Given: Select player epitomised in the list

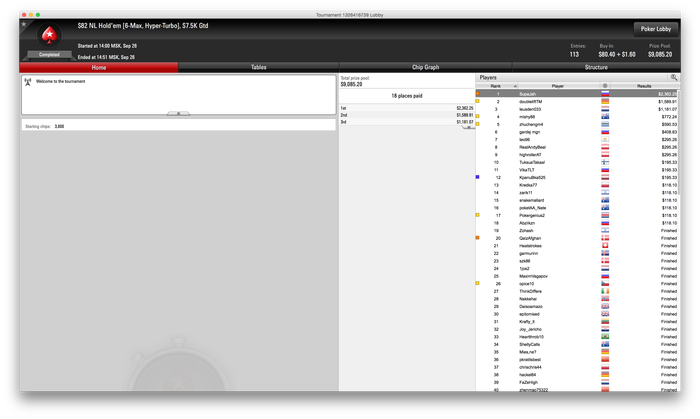Looking at the screenshot, I should point(529,314).
